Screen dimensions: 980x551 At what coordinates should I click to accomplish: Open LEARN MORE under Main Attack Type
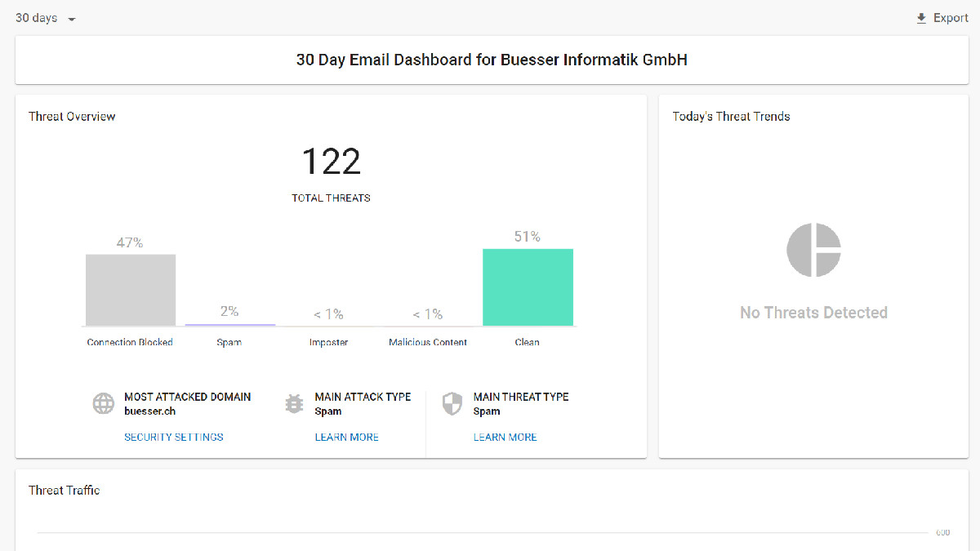point(347,437)
